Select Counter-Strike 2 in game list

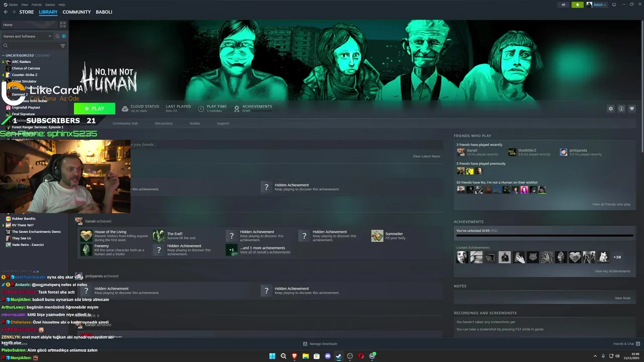24,75
